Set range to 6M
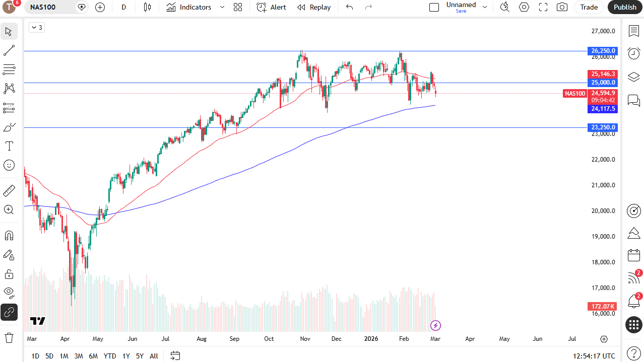 [93, 356]
